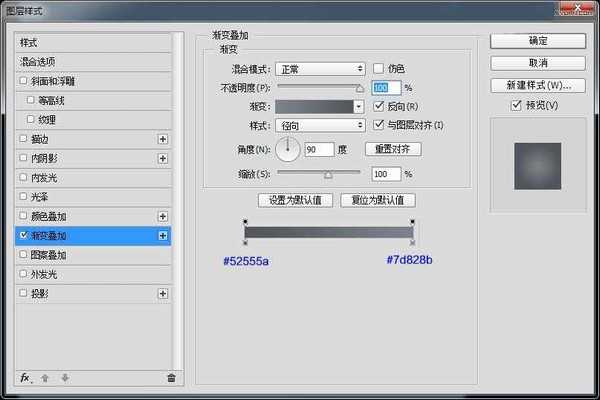Expand the 渐变 gradient picker arrow
The width and height of the screenshot is (600, 400).
pyautogui.click(x=359, y=106)
